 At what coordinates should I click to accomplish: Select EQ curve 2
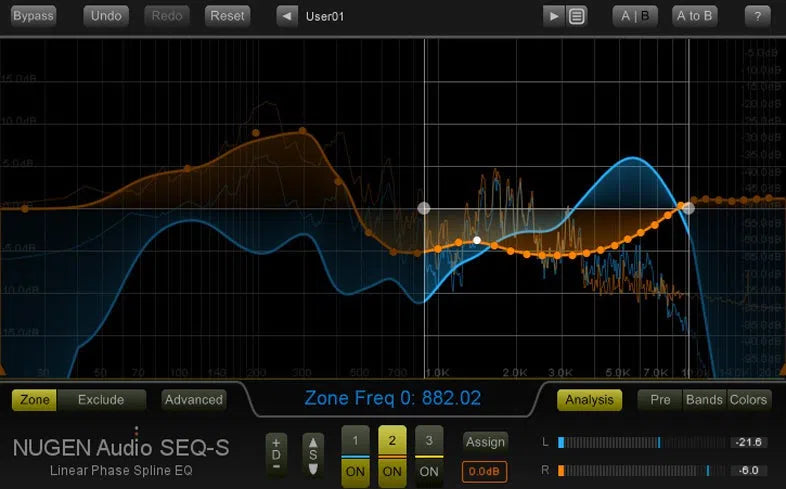(392, 440)
